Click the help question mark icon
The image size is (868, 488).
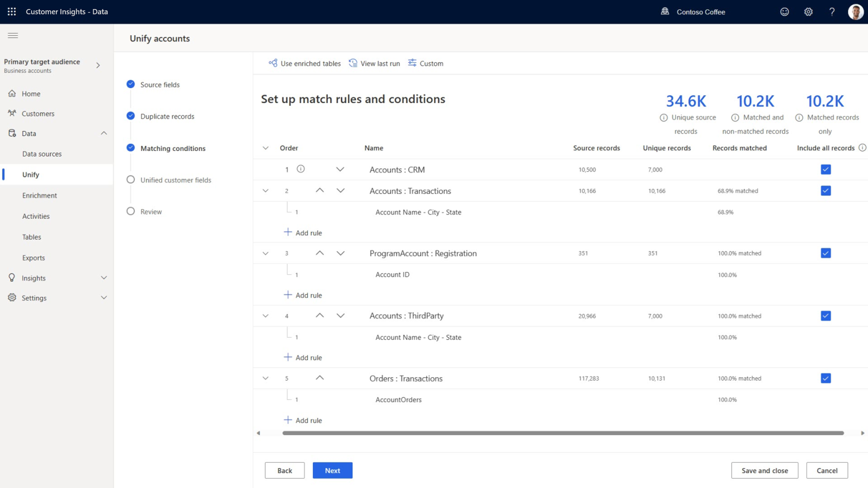click(832, 12)
